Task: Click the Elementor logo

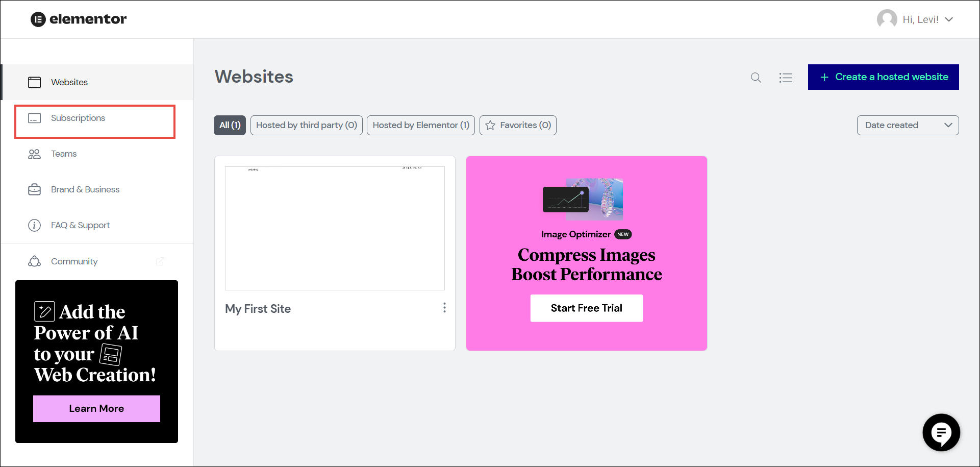Action: pyautogui.click(x=79, y=19)
